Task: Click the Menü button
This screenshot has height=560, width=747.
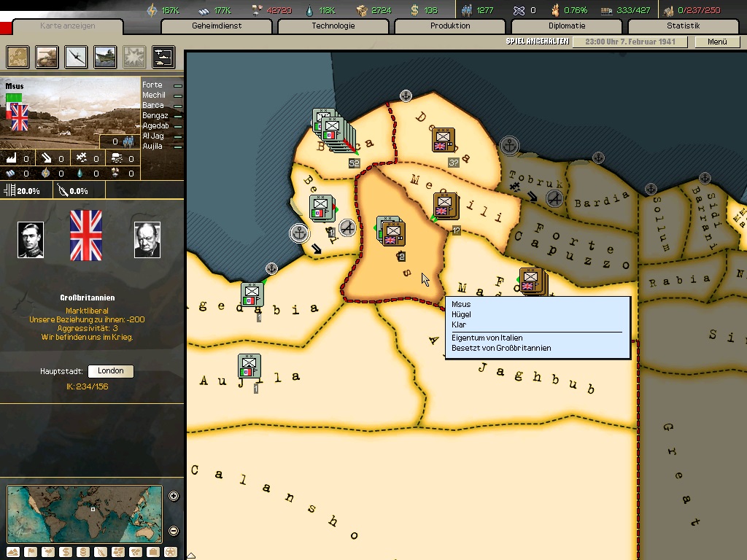Action: tap(717, 42)
